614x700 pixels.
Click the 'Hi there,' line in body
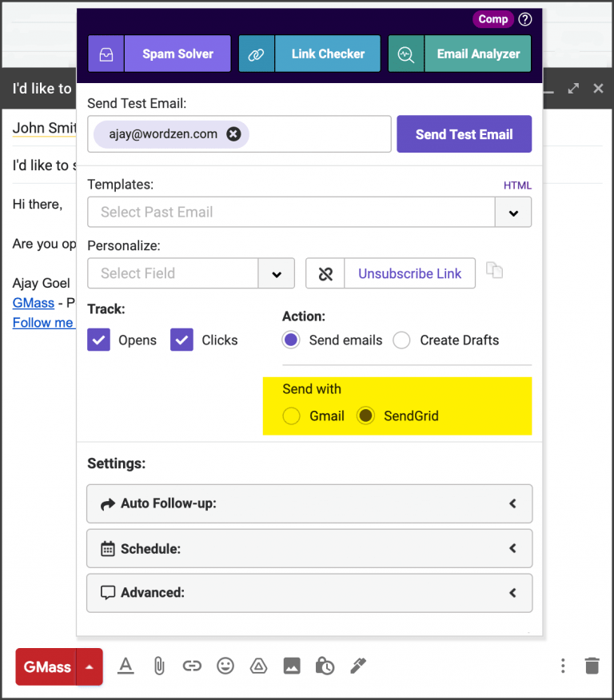[x=38, y=204]
